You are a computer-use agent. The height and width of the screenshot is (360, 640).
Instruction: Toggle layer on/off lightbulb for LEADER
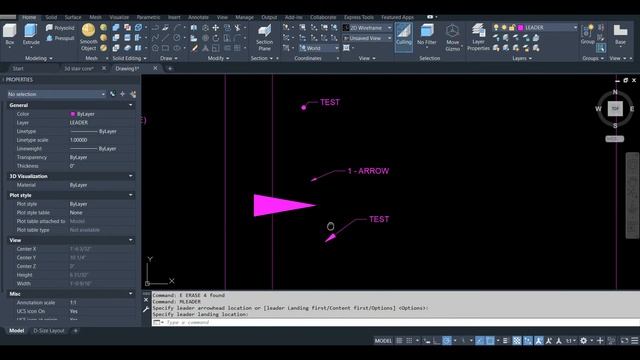(x=496, y=27)
